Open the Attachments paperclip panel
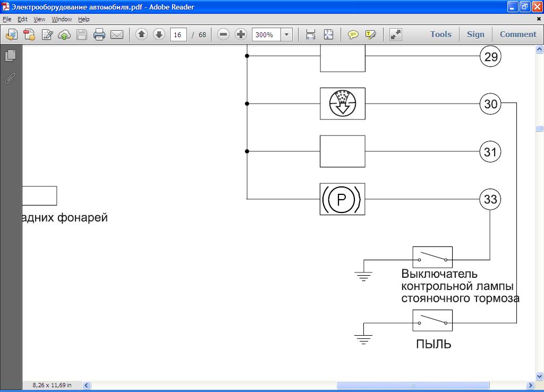The height and width of the screenshot is (392, 544). pos(11,79)
